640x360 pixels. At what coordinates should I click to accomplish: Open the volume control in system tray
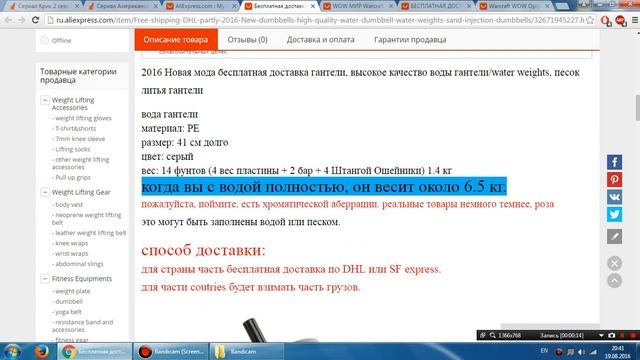coord(582,352)
